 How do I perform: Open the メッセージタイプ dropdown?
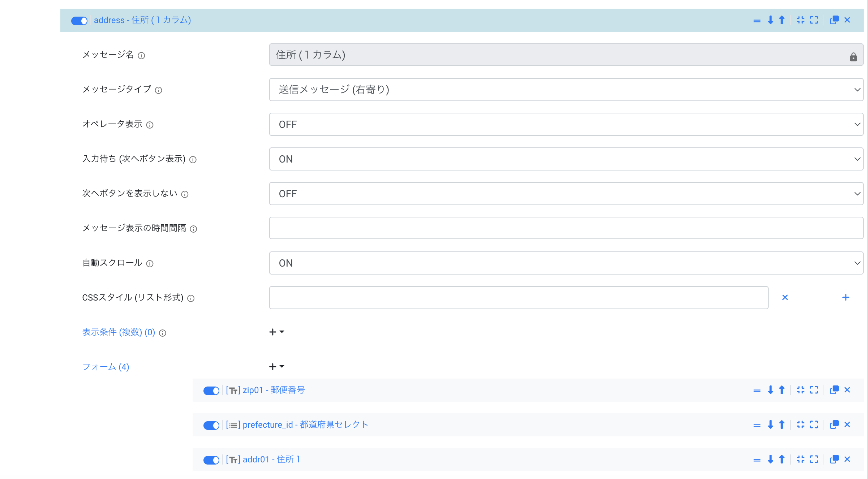(x=566, y=90)
